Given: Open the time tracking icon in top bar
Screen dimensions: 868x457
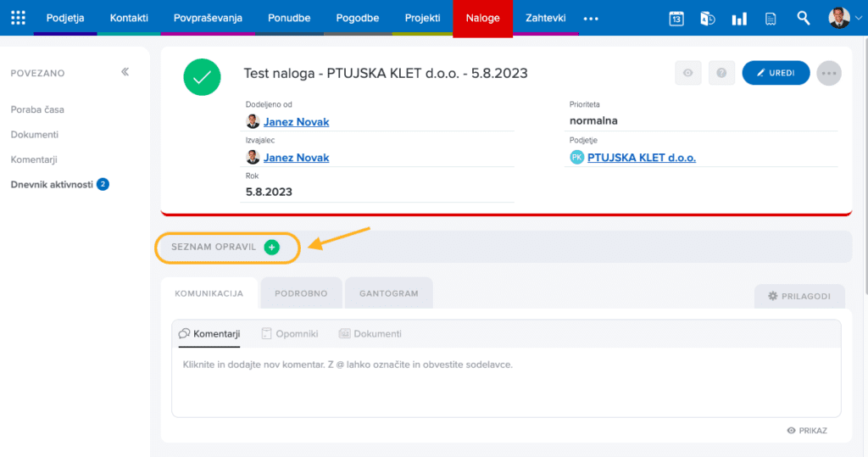Looking at the screenshot, I should 708,18.
